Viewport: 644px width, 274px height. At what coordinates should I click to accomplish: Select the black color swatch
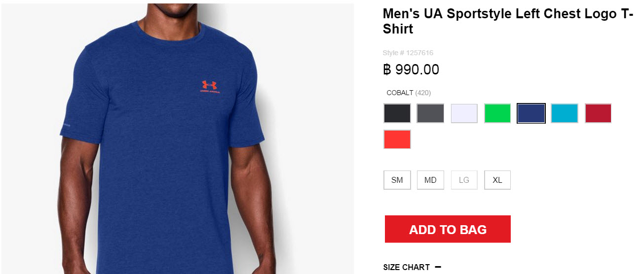(397, 113)
